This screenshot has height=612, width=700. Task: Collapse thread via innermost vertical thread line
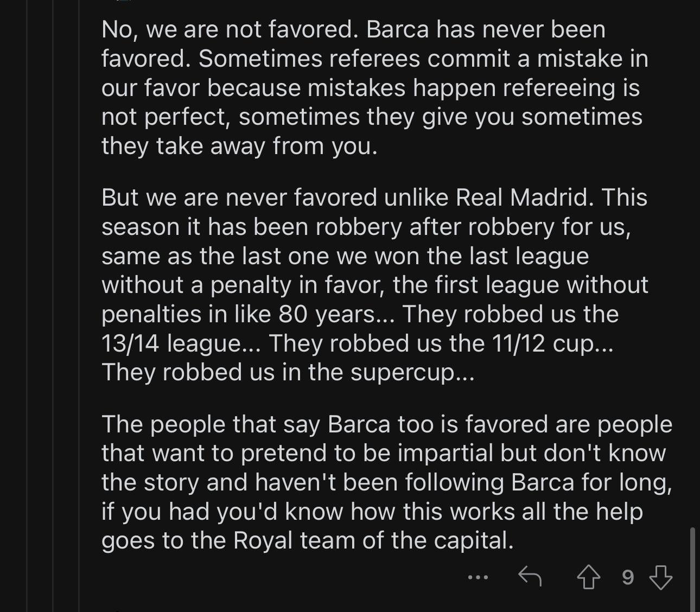[x=79, y=304]
